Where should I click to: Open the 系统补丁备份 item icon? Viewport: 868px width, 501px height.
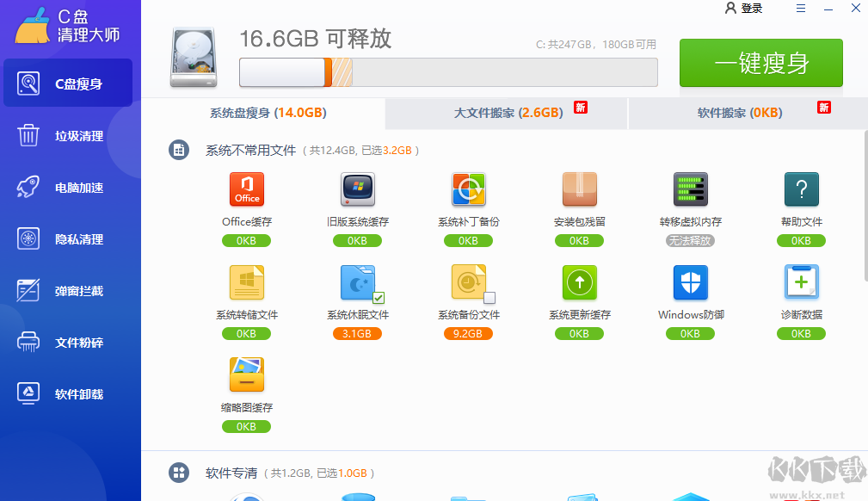468,189
